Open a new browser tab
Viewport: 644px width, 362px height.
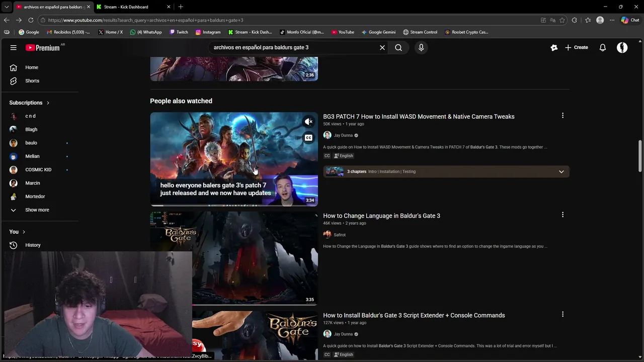coord(181,7)
